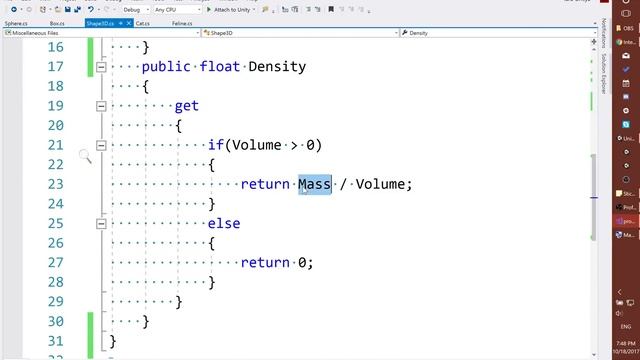Viewport: 640px width, 360px height.
Task: Click the Save icon in toolbar
Action: [x=68, y=9]
